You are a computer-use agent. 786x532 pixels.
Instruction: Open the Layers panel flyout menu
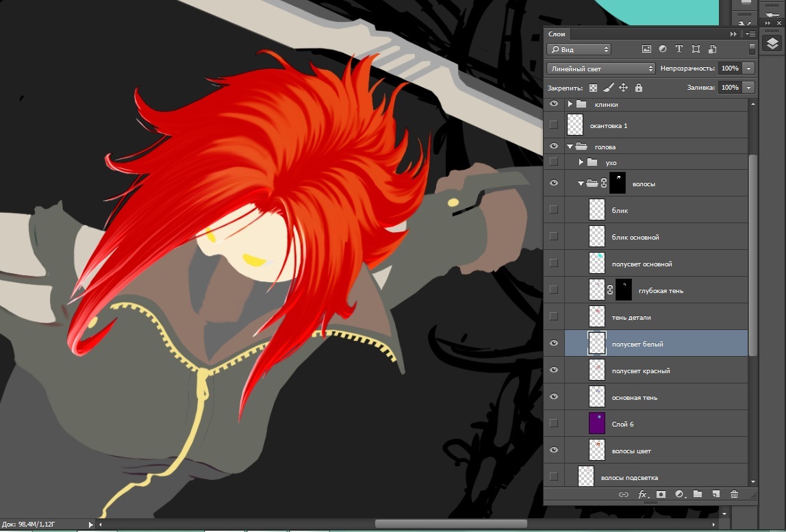pyautogui.click(x=751, y=34)
